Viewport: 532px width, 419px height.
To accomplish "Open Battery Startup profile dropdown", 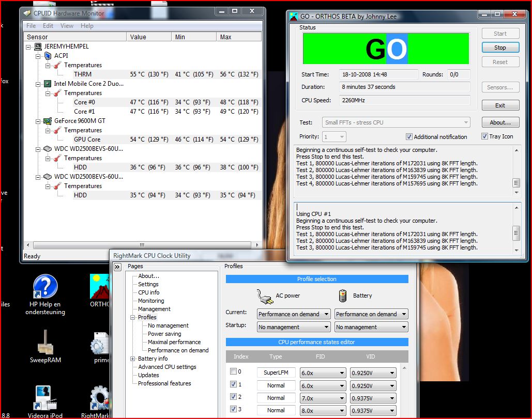I will [371, 327].
